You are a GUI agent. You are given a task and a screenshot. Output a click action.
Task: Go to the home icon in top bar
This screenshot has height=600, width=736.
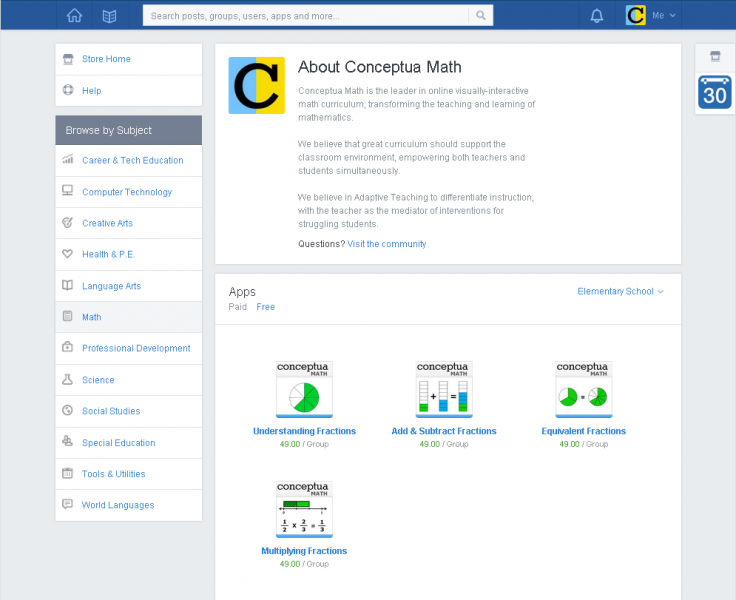(74, 15)
